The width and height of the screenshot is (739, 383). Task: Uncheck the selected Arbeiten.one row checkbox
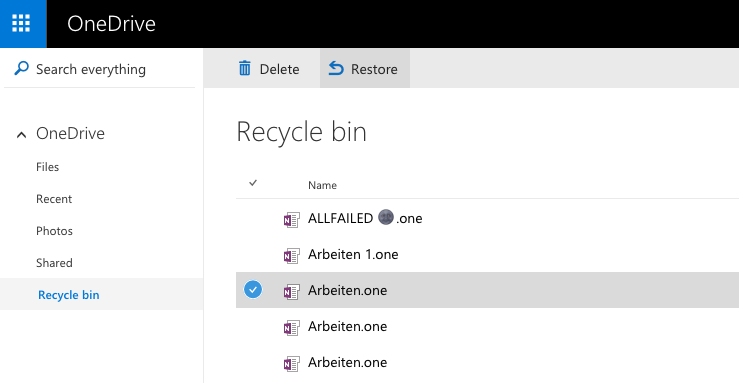[253, 289]
